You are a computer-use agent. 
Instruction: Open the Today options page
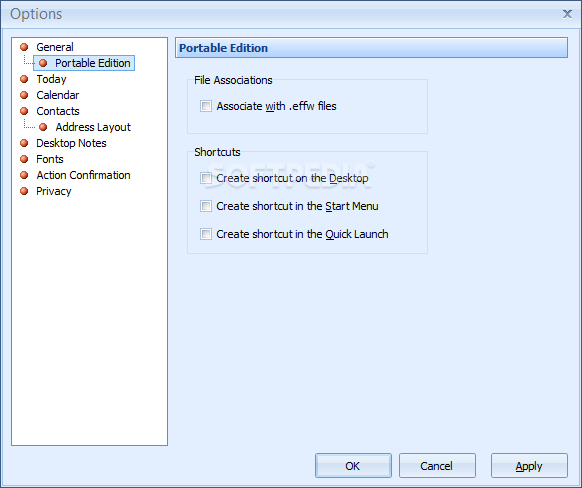pos(51,79)
